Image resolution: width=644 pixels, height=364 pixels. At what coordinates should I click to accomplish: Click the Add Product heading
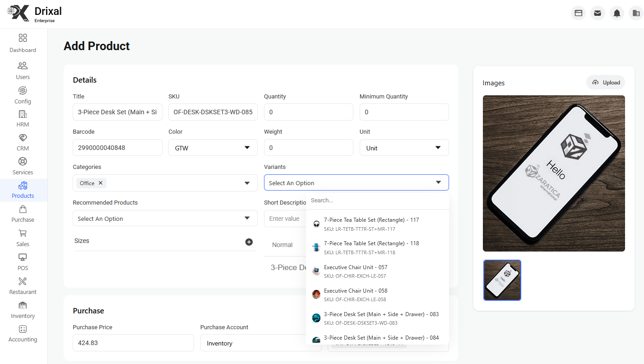pyautogui.click(x=97, y=46)
